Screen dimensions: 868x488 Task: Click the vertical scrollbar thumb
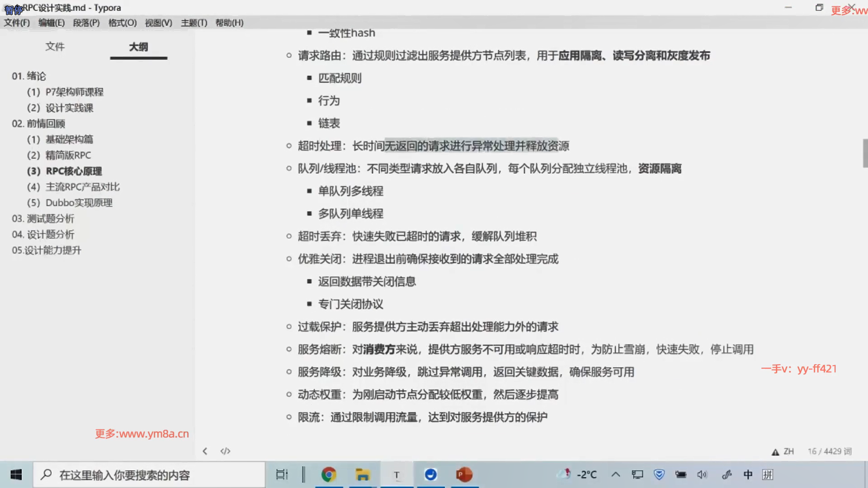[865, 154]
